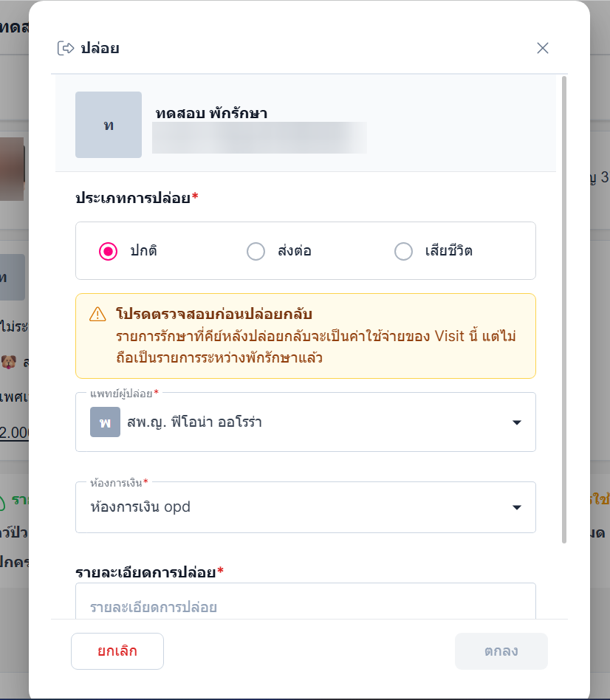Click the โปรดตรวจสอบก่อนปล่อยกลับ warning heading

(214, 314)
